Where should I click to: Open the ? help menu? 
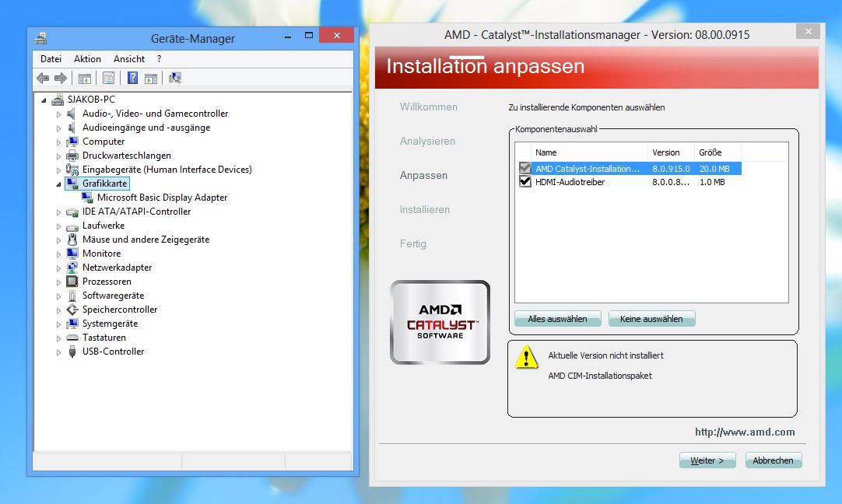[159, 59]
